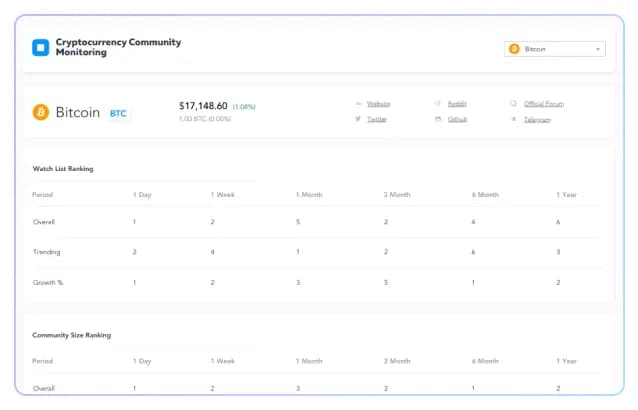
Task: Click the 1 Week header in Community Size Ranking
Action: coord(223,361)
